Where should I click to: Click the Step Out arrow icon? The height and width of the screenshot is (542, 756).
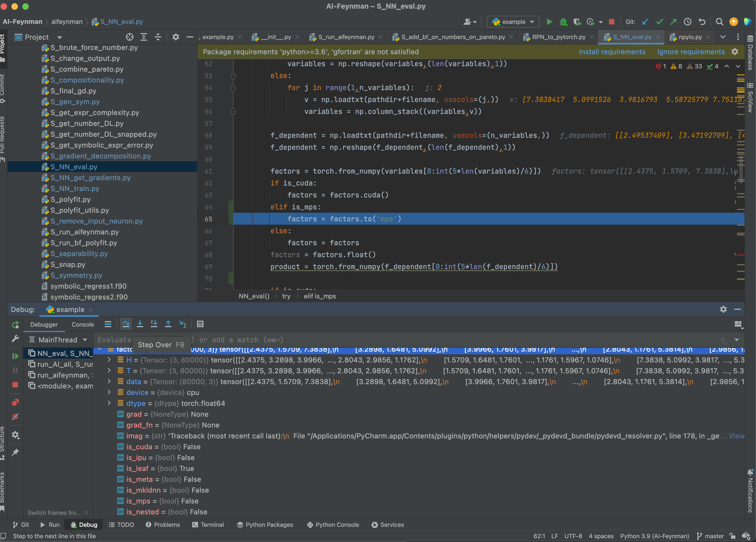[x=168, y=324]
